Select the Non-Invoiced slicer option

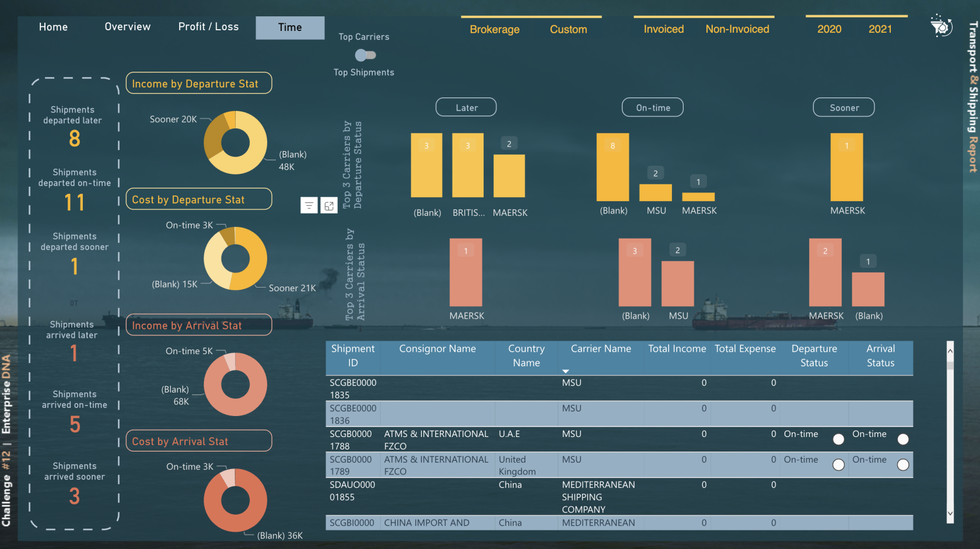tap(737, 29)
